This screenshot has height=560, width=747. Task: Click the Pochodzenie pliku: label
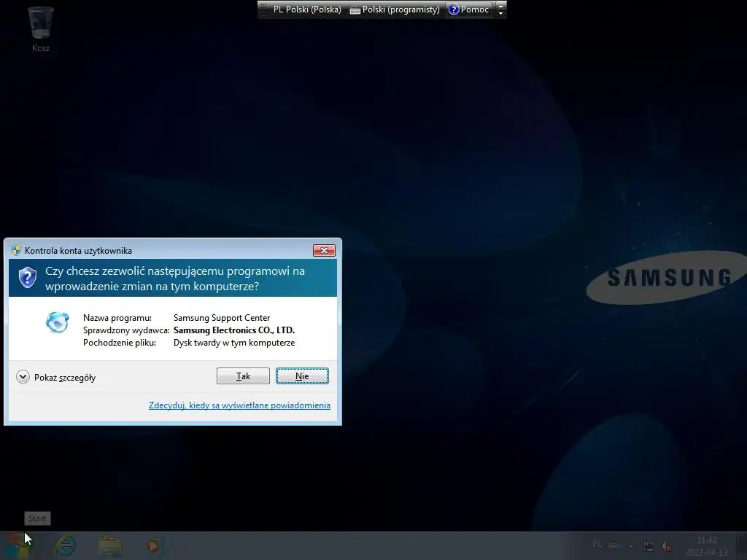coord(120,343)
